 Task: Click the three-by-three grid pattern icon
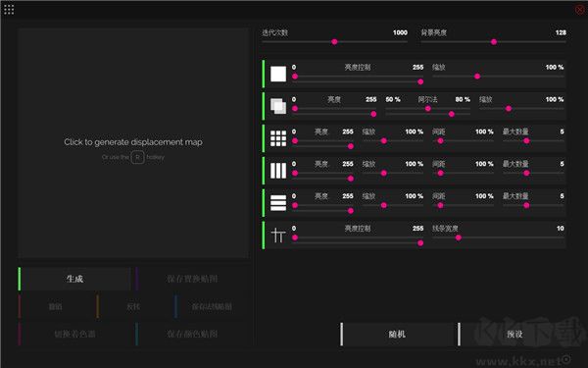278,138
